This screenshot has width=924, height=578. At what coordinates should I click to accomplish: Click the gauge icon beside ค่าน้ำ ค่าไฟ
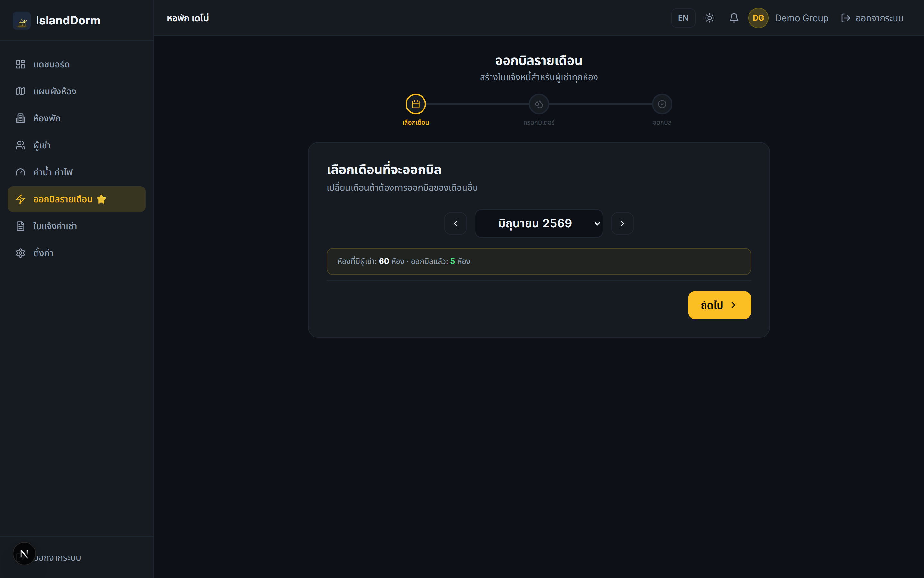coord(21,172)
